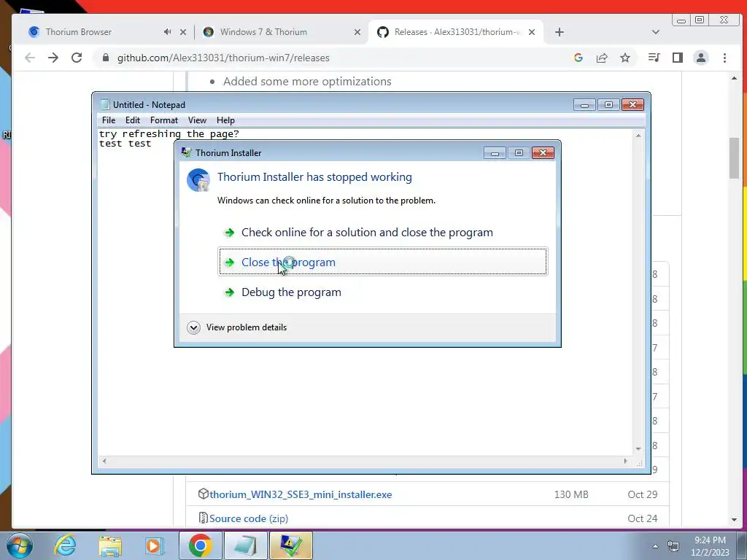
Task: Click the Google icon in address bar
Action: [x=578, y=58]
